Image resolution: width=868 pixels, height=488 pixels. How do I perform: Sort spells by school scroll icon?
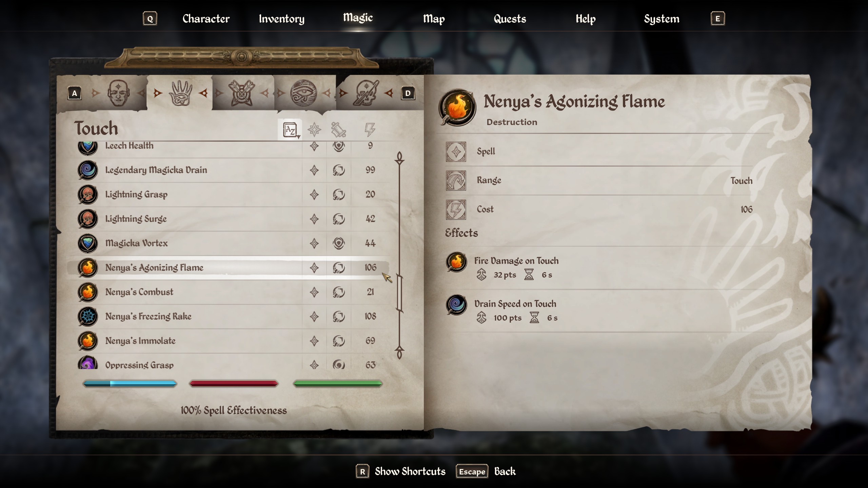(338, 129)
